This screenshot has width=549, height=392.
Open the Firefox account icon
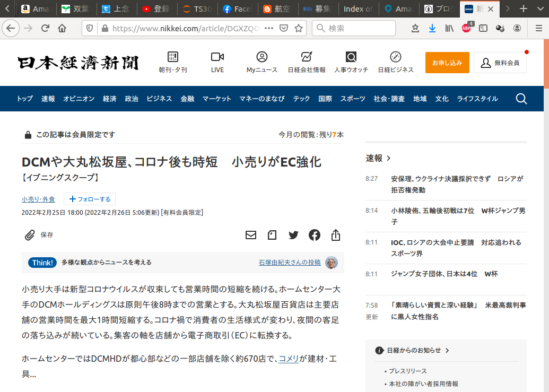pyautogui.click(x=517, y=28)
